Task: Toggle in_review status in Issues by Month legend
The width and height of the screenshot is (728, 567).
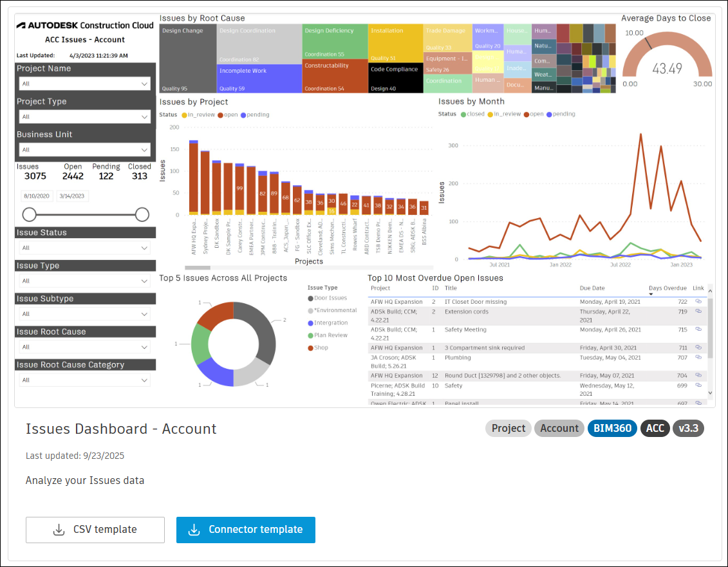Action: pos(504,114)
